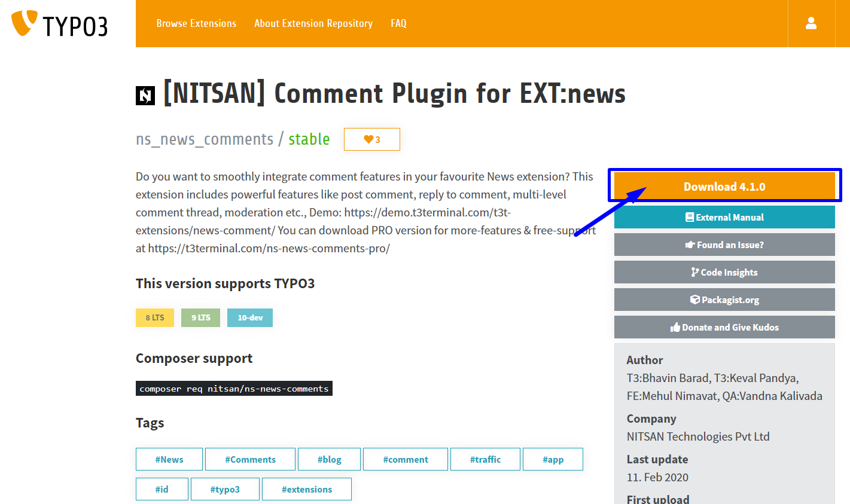Click the NITSAN extension logo icon

tap(145, 96)
